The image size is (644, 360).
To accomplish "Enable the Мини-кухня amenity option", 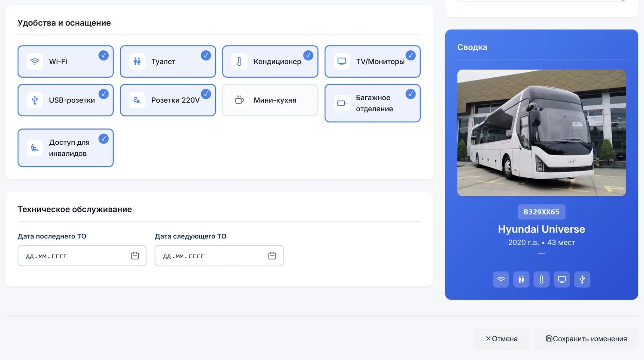I will click(x=270, y=100).
